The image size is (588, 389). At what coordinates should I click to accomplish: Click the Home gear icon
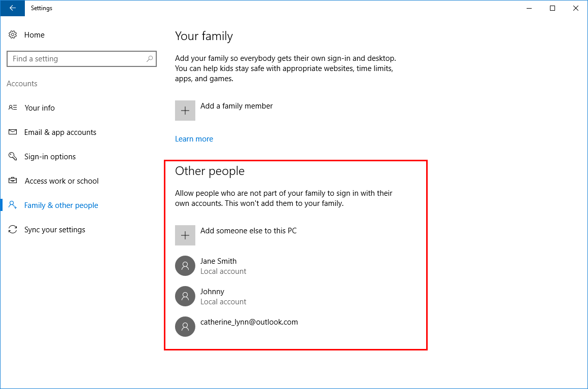tap(13, 35)
